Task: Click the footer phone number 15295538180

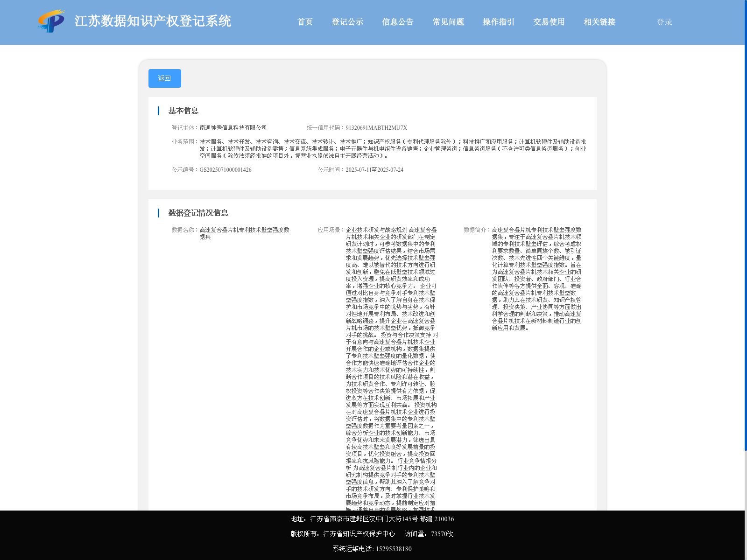Action: point(394,549)
